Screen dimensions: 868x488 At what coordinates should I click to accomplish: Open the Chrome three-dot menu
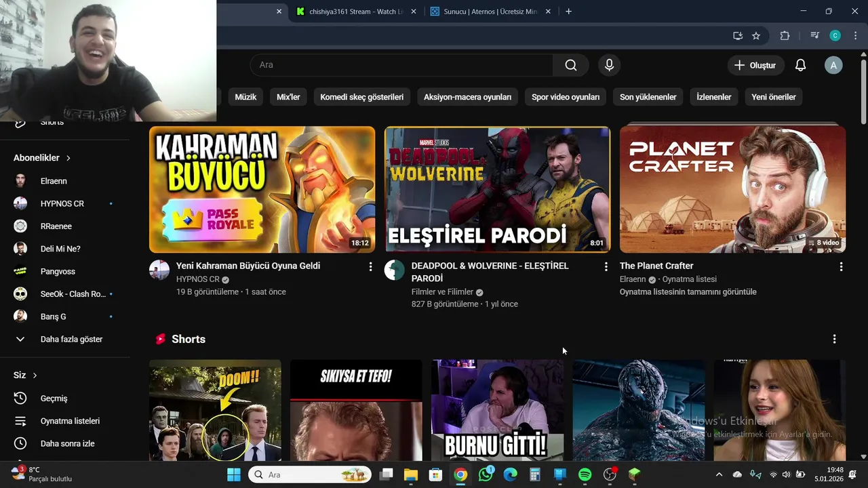[855, 35]
